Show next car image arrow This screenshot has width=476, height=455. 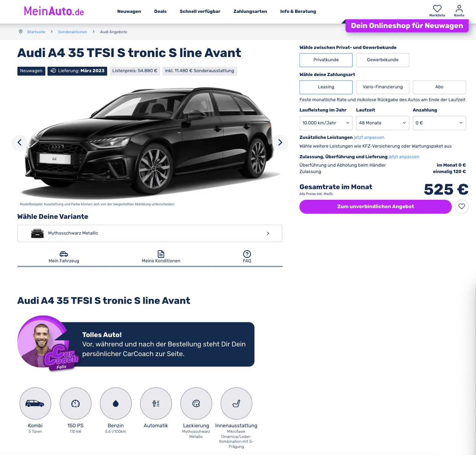point(280,142)
